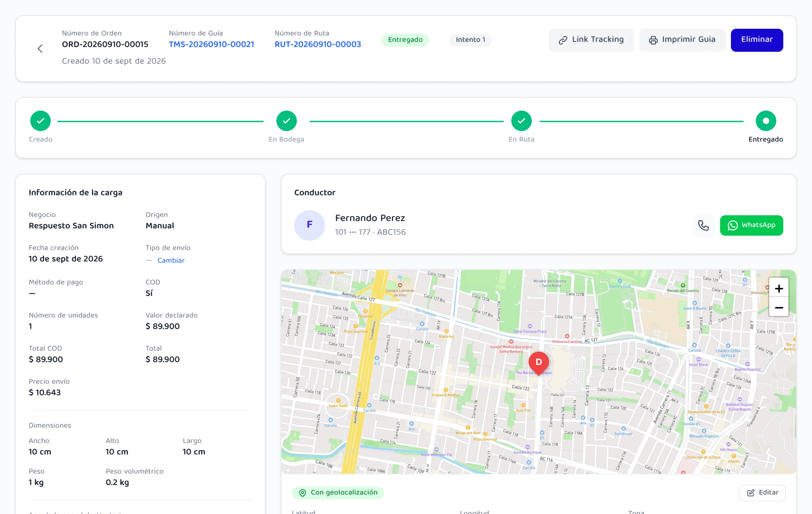Zoom out the map with minus button

779,308
